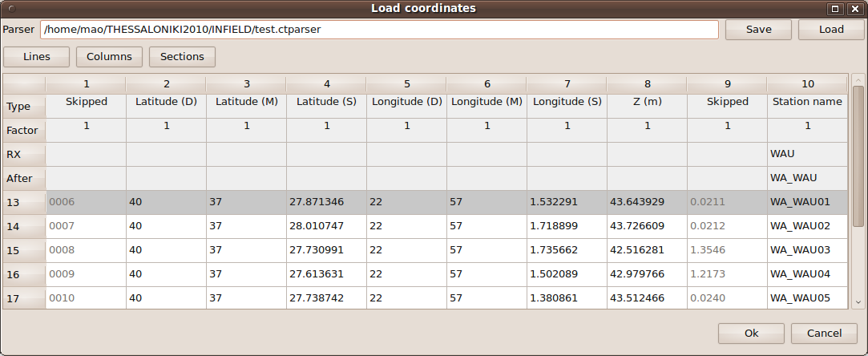Click the RX cell containing WAU
The width and height of the screenshot is (868, 356).
(x=807, y=154)
